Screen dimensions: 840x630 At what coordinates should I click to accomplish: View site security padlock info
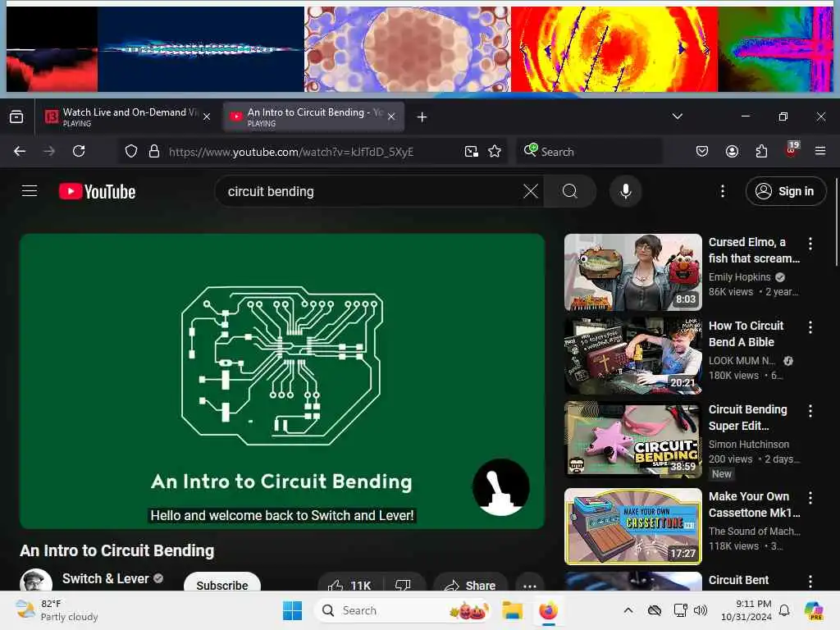pos(154,152)
